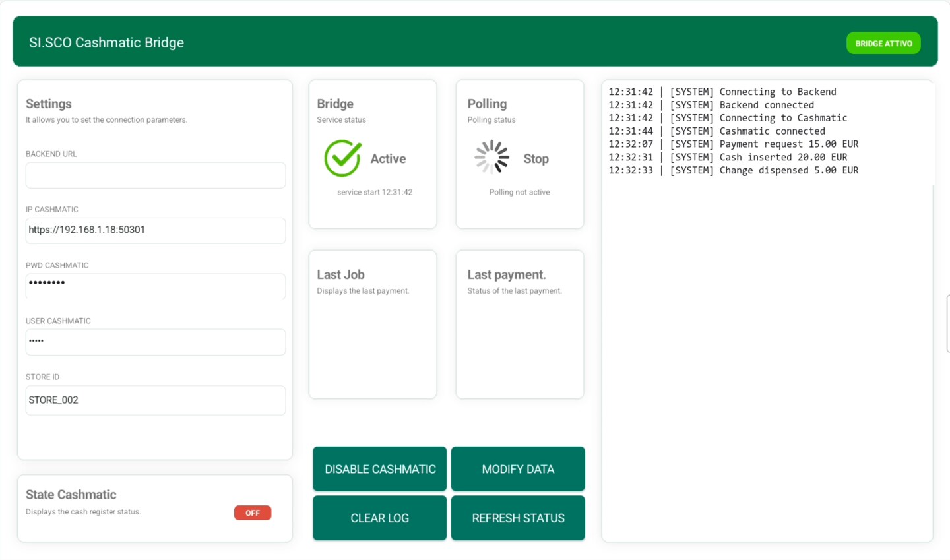Click 'Displays the cash register status.' text
This screenshot has width=950, height=560.
[83, 512]
